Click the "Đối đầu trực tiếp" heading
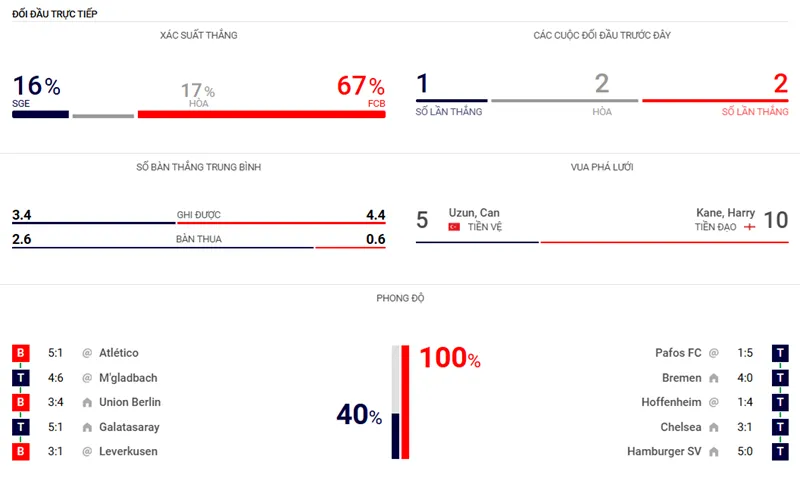Screen dimensions: 800x484 click(55, 13)
